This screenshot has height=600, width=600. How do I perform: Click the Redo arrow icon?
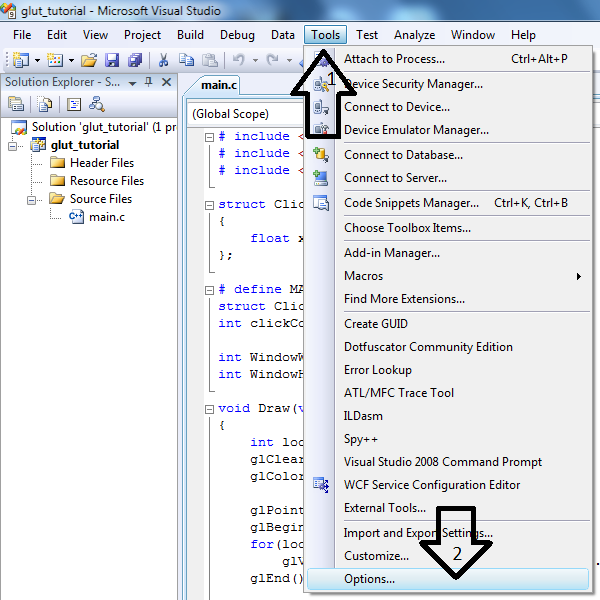click(x=272, y=60)
